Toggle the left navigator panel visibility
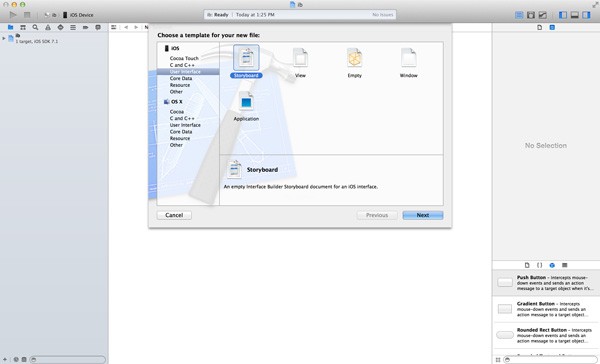The width and height of the screenshot is (600, 364). [x=563, y=15]
